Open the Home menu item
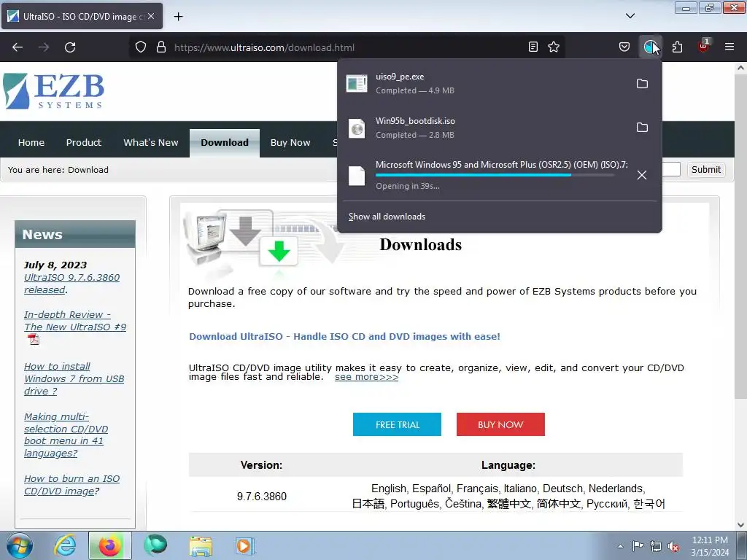The image size is (747, 560). pyautogui.click(x=31, y=142)
